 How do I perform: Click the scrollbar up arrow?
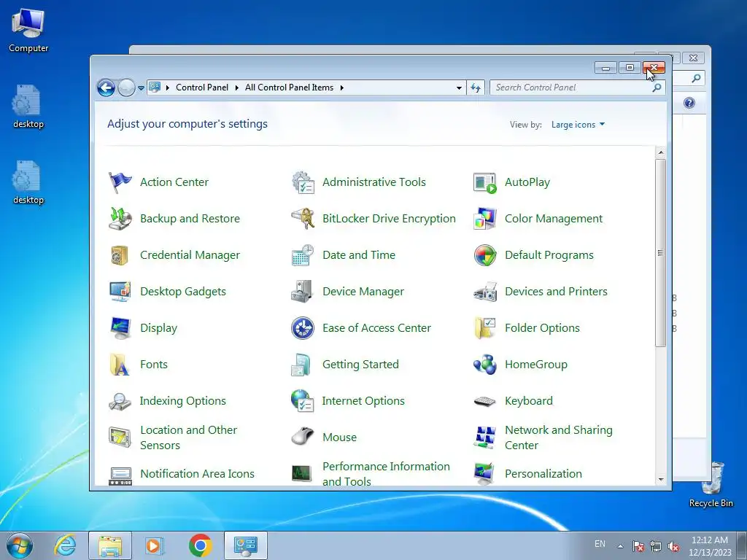660,153
